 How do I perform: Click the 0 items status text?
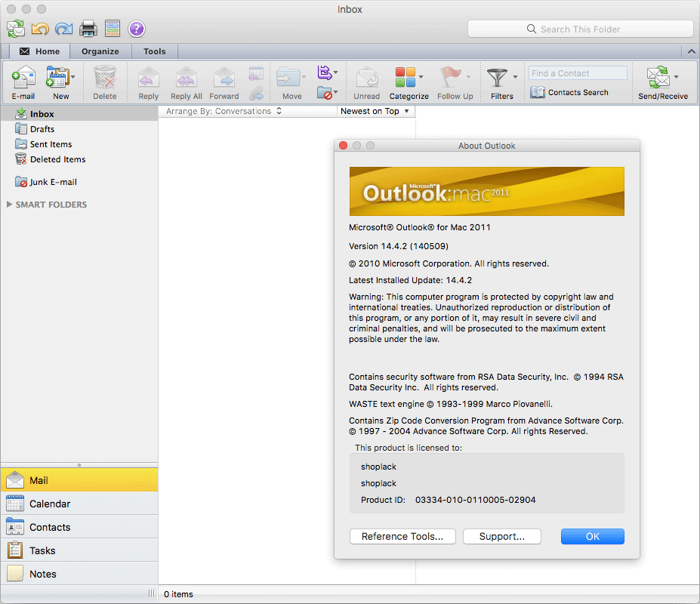coord(178,594)
